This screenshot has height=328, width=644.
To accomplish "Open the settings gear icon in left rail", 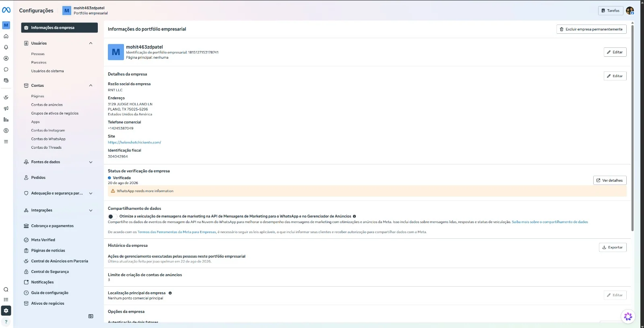I will [x=6, y=311].
